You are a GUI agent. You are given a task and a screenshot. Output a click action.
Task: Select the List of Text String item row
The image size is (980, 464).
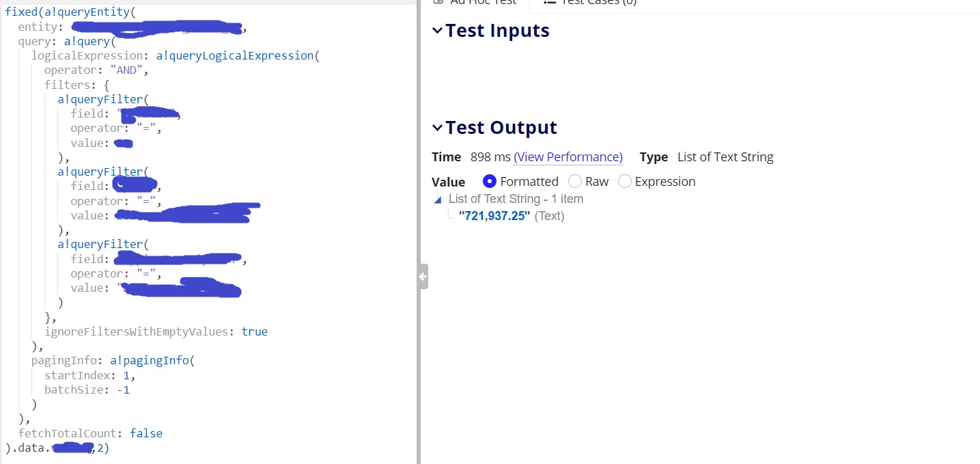(x=516, y=199)
